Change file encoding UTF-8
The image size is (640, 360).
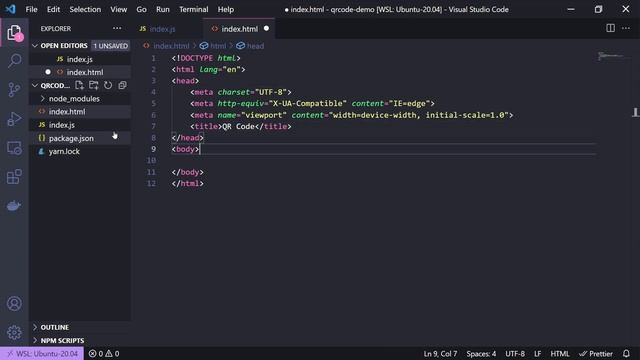point(515,353)
